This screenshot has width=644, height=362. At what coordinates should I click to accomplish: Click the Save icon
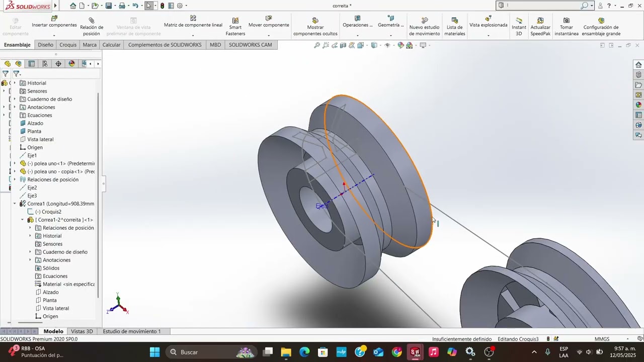[108, 6]
